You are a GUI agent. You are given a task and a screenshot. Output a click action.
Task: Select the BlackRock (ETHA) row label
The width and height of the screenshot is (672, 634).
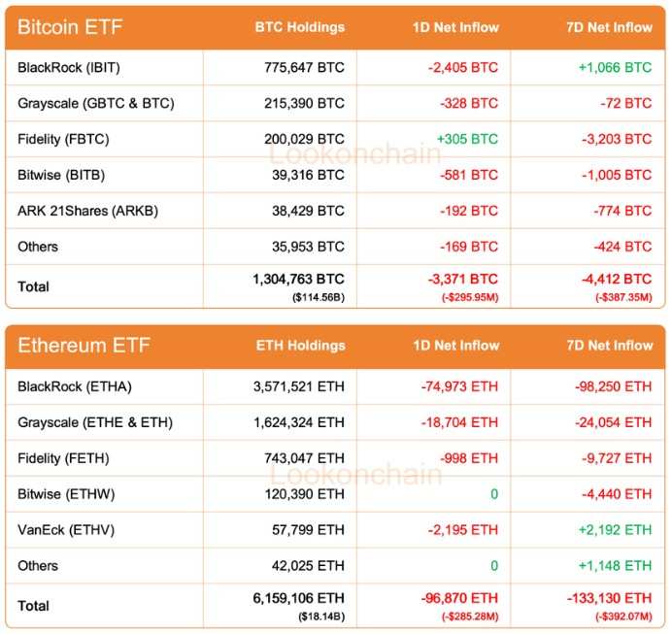(75, 386)
